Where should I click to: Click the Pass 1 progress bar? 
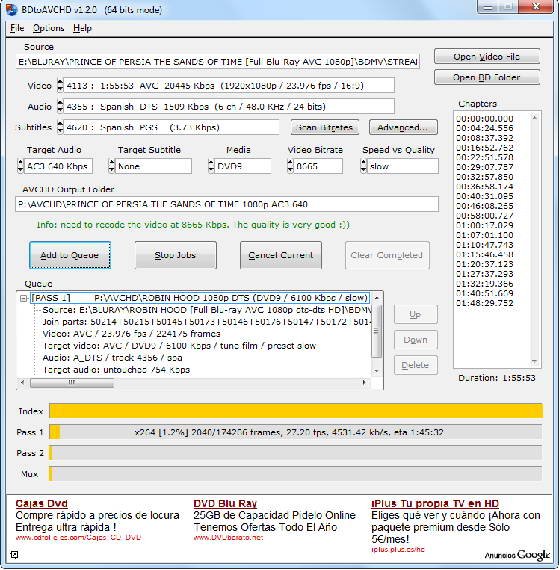click(x=296, y=432)
